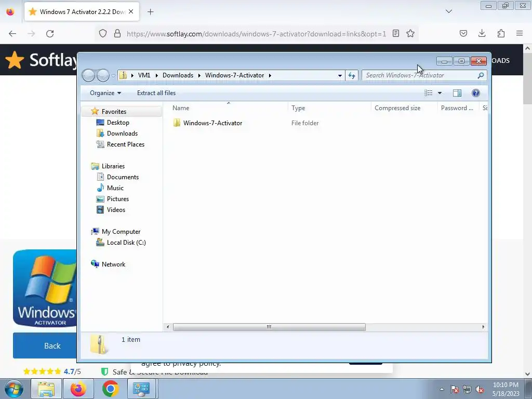Bookmark this page with star icon
The image size is (532, 399).
(x=410, y=33)
